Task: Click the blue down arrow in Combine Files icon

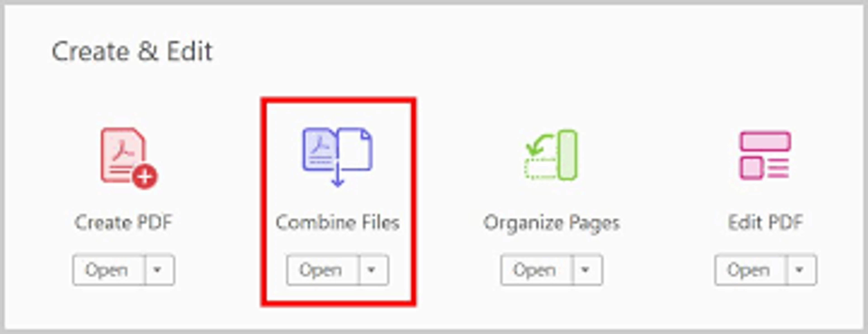Action: click(338, 174)
